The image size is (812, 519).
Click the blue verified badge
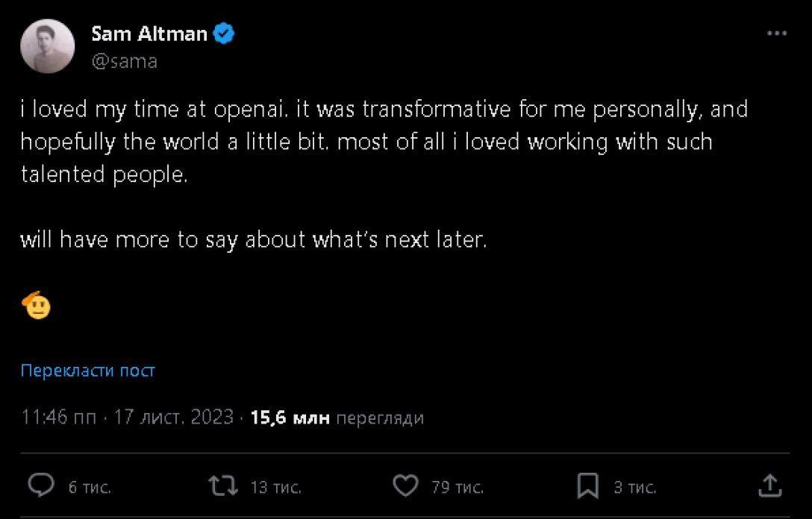(225, 34)
